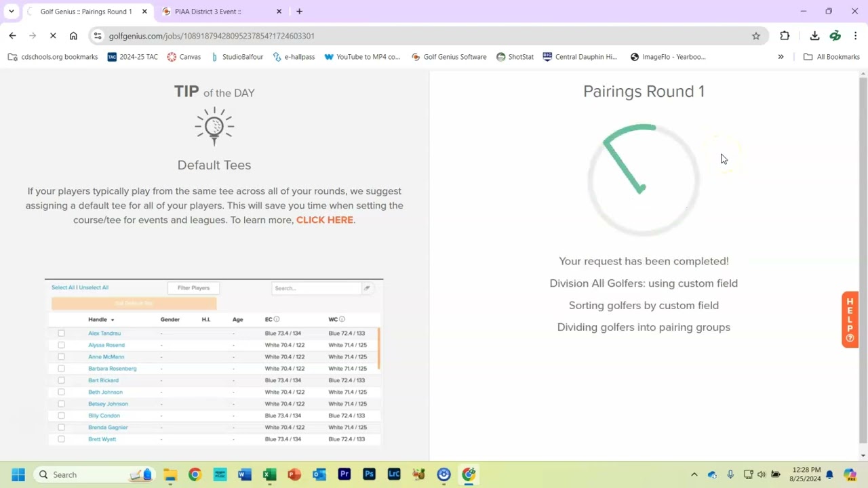Image resolution: width=868 pixels, height=488 pixels.
Task: Tick the checkbox for Brenda Gagnier
Action: click(61, 428)
